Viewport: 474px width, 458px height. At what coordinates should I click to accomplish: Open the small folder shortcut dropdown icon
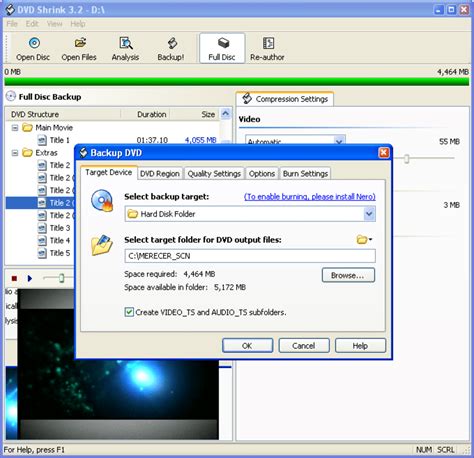(x=364, y=239)
